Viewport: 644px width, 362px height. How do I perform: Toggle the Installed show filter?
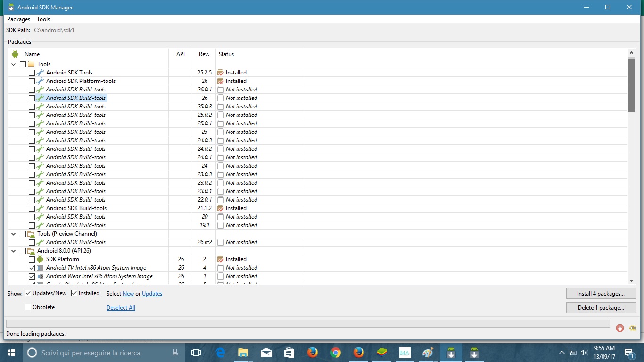74,293
